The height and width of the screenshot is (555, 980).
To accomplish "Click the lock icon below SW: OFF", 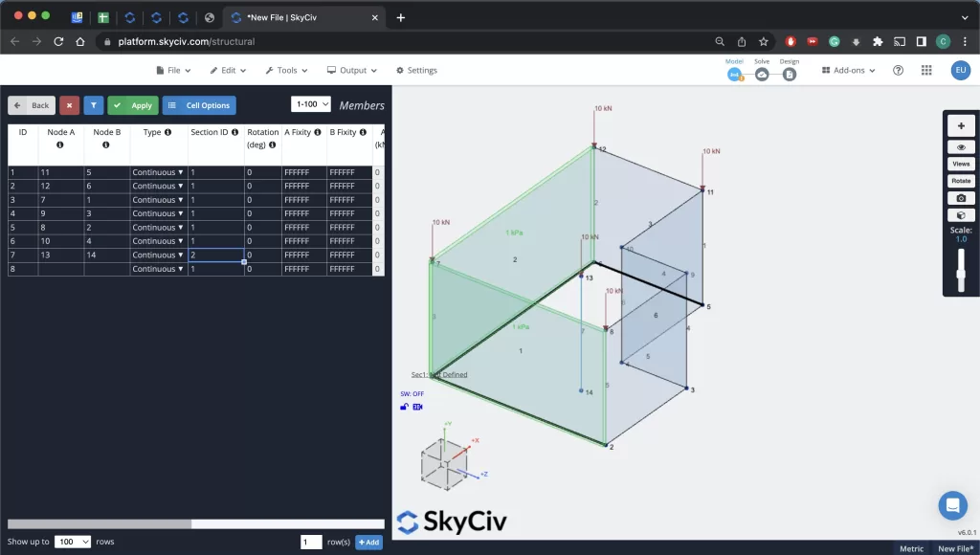I will [x=405, y=407].
